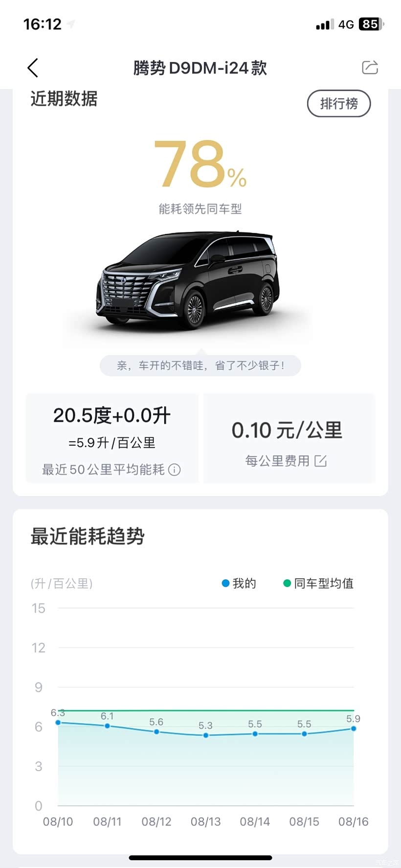The height and width of the screenshot is (868, 401).
Task: Tap the 78% energy ranking figure
Action: (200, 164)
